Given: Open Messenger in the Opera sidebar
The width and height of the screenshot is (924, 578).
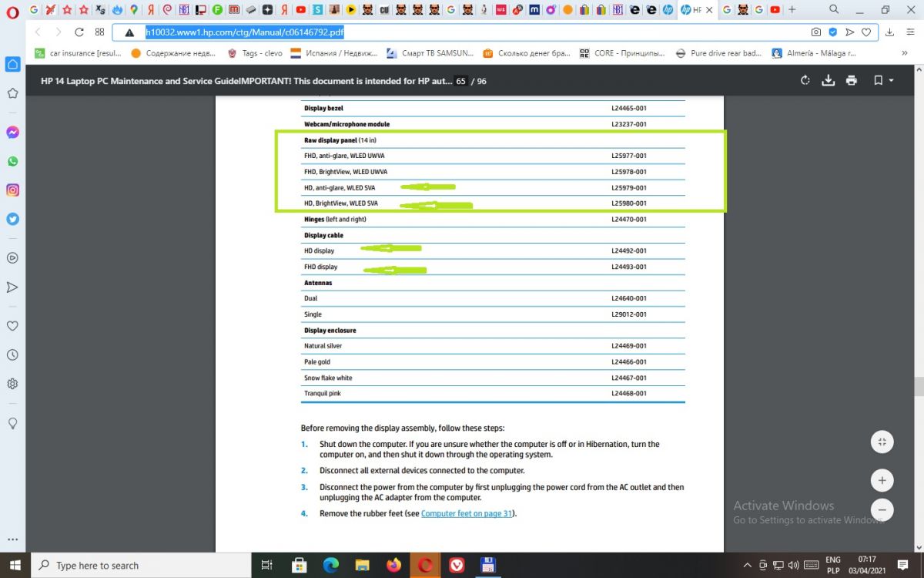Looking at the screenshot, I should tap(12, 133).
